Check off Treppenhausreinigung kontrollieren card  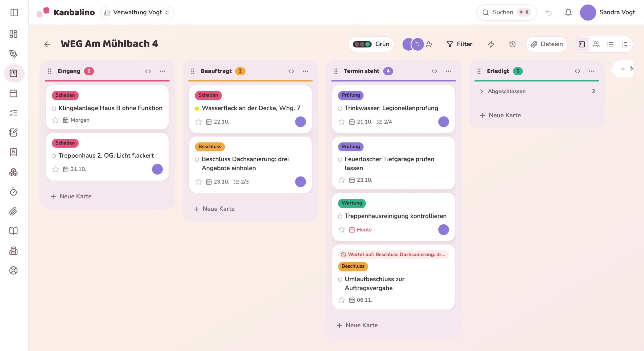(340, 216)
